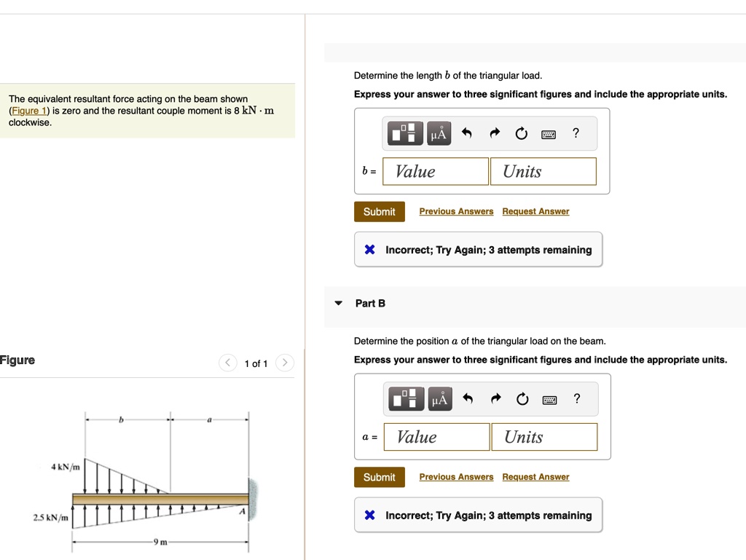The height and width of the screenshot is (560, 746).
Task: Open help for the b answer box
Action: click(576, 133)
